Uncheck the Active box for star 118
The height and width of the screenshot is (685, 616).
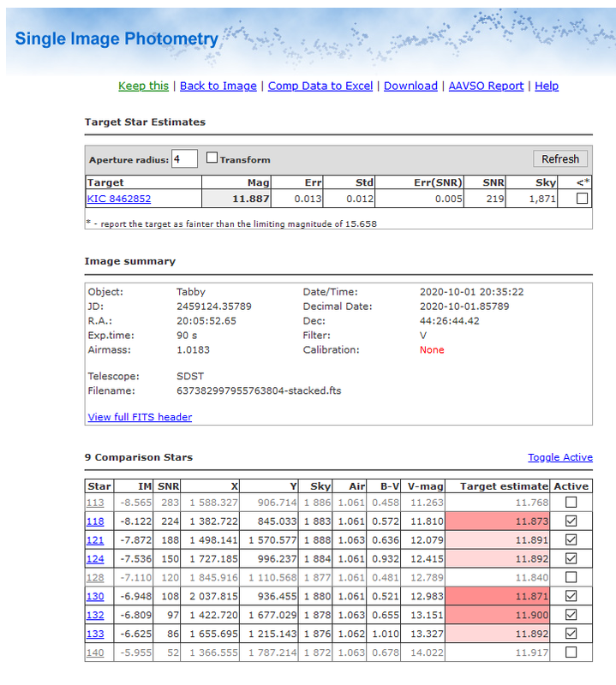click(x=571, y=521)
